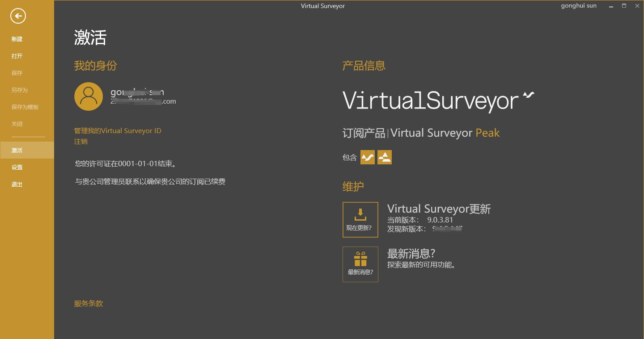Select 另存为 in the sidebar

pos(20,90)
